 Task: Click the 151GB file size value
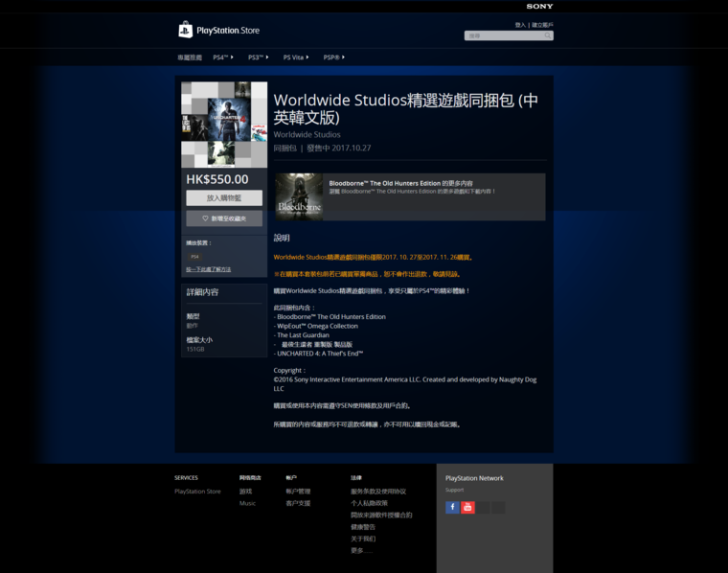[x=195, y=349]
